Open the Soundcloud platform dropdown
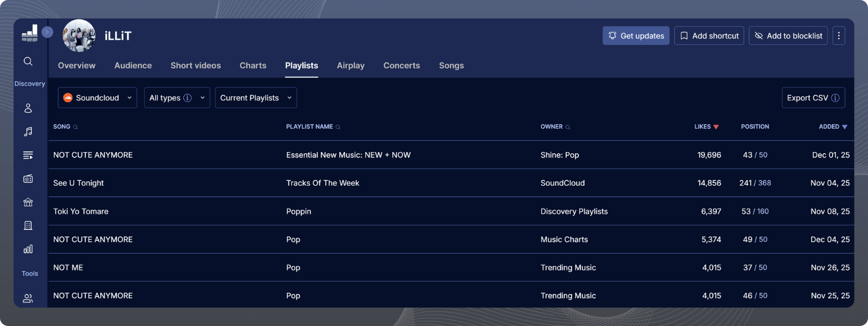 tap(98, 98)
